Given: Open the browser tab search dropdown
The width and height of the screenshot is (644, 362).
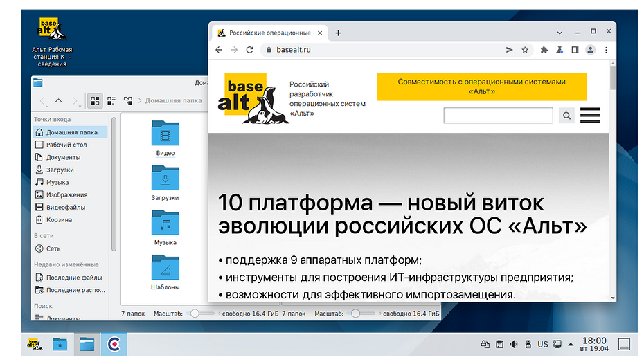Looking at the screenshot, I should click(560, 33).
